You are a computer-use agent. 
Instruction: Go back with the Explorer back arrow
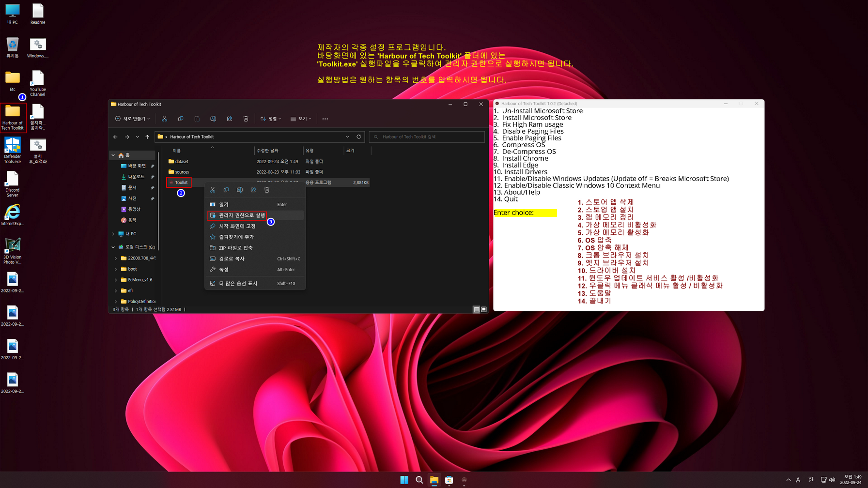click(x=115, y=137)
